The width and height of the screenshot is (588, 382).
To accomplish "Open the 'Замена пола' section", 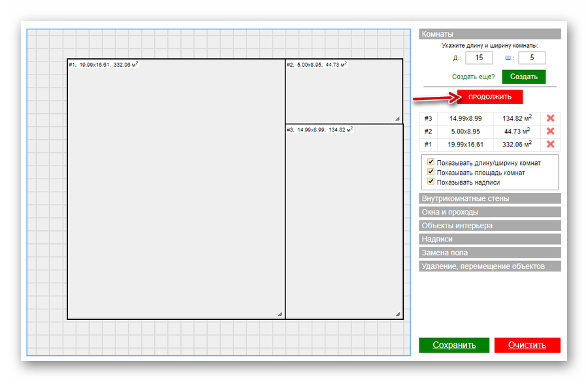I will pyautogui.click(x=489, y=252).
